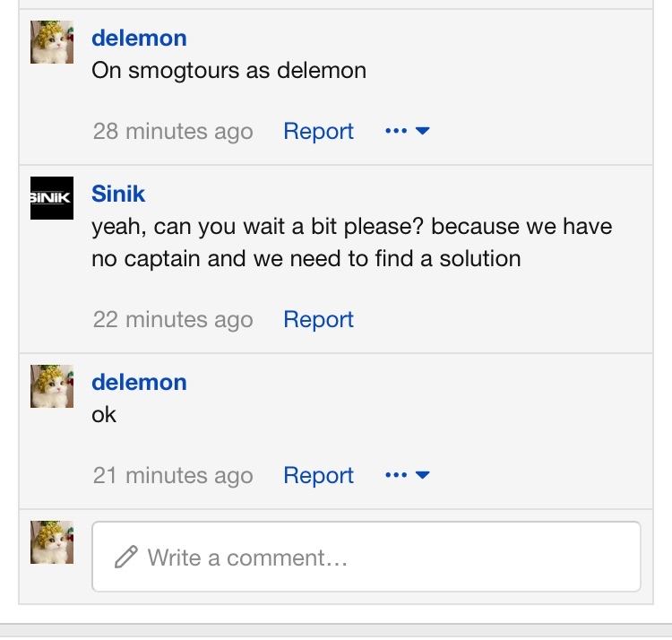The height and width of the screenshot is (640, 672).
Task: Click the '21 minutes ago' timestamp
Action: (x=173, y=475)
